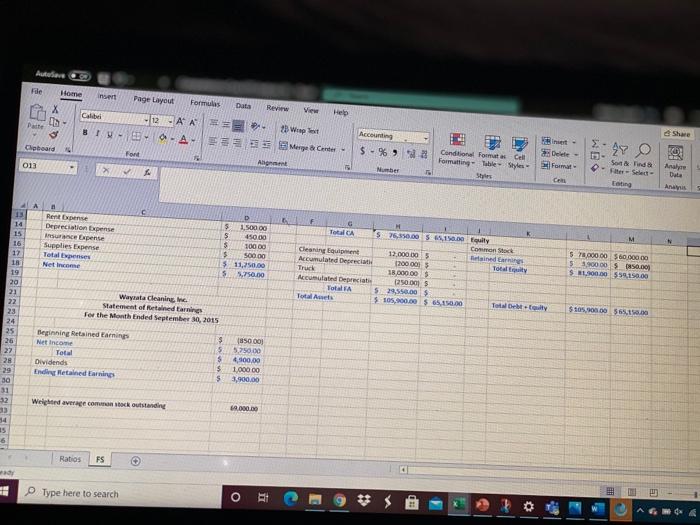Open Sort & Filter options
Viewport: 700px width, 525px height.
620,160
